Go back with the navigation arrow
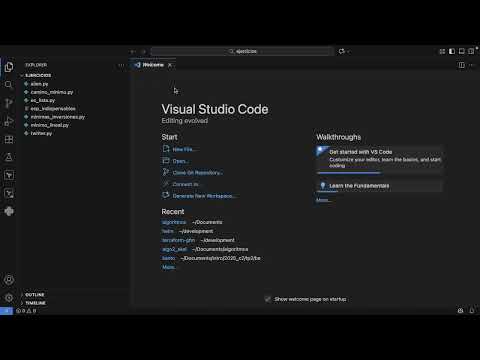480x360 pixels. (x=133, y=51)
